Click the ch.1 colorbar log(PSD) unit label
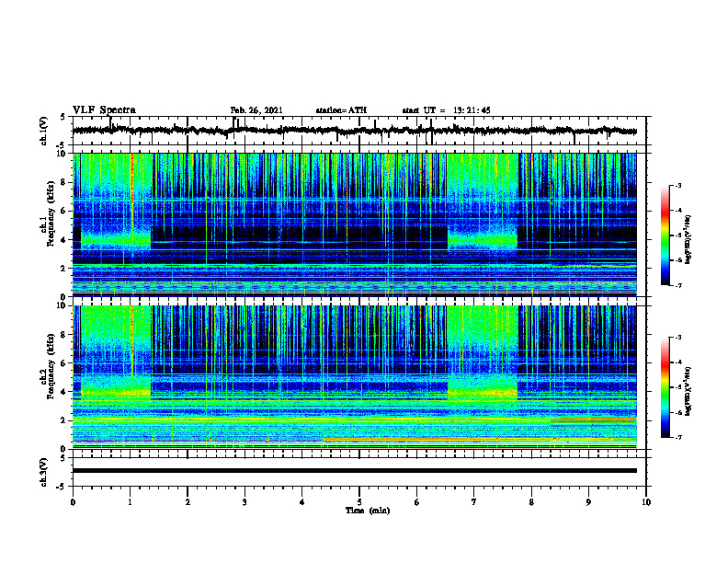The image size is (728, 563). (x=689, y=239)
